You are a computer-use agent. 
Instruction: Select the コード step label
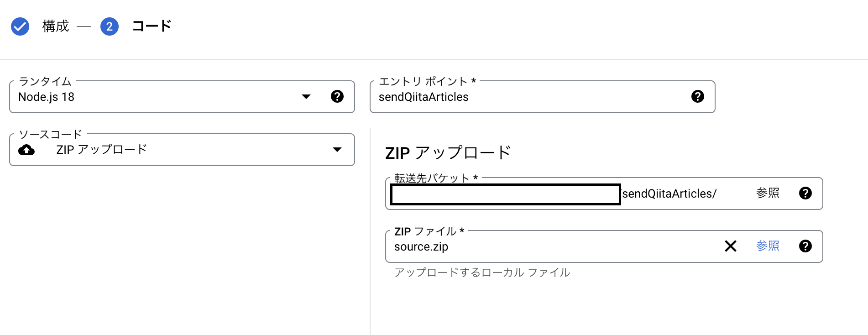click(x=151, y=26)
